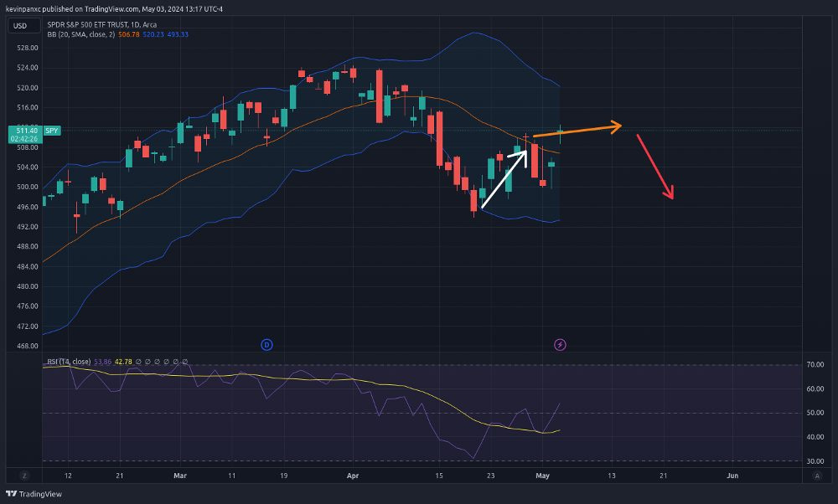Click the 500.00 price axis label
The image size is (838, 504).
tap(28, 187)
